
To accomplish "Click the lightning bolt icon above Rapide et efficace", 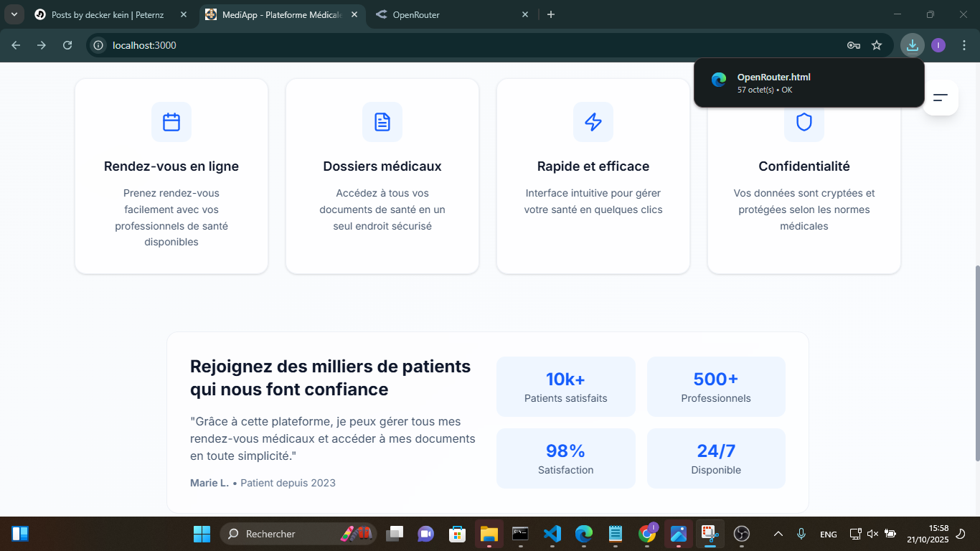I will pyautogui.click(x=593, y=122).
